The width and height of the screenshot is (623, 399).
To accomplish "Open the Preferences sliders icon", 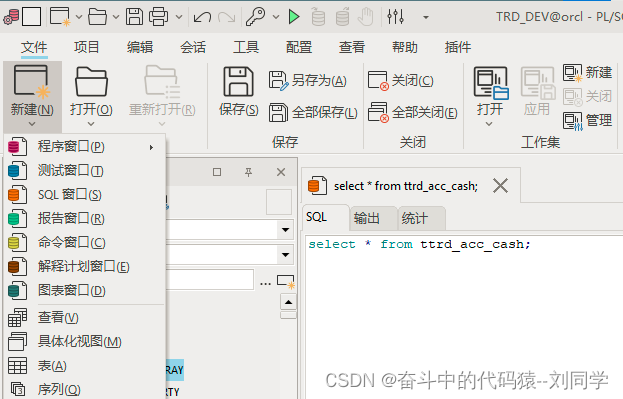I will coord(395,17).
